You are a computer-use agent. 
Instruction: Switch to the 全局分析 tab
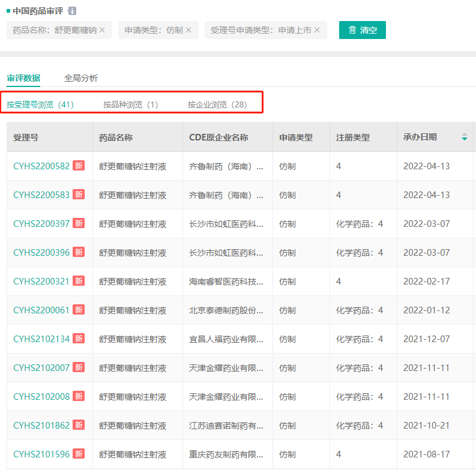coord(81,78)
